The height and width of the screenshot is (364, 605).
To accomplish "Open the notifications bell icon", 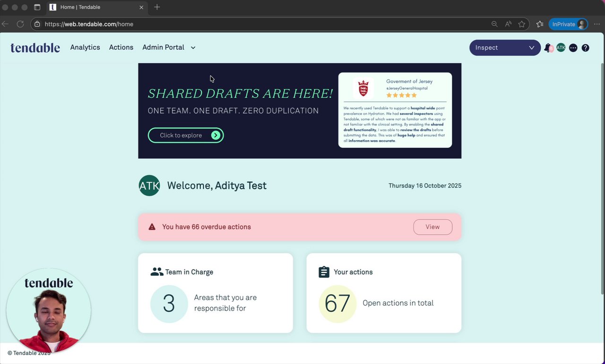I will tap(548, 48).
